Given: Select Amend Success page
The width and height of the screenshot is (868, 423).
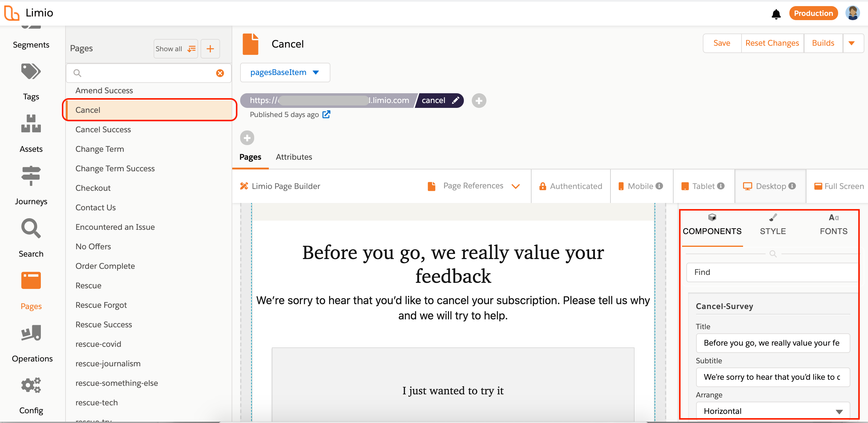Looking at the screenshot, I should point(149,90).
